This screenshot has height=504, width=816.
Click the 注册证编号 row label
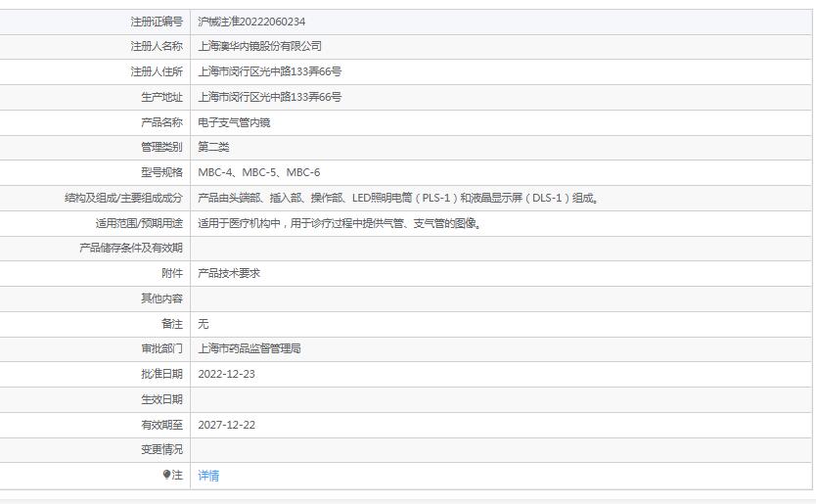[x=156, y=22]
